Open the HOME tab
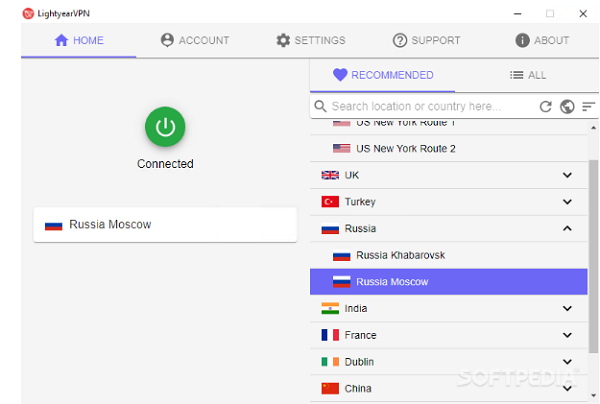 (x=78, y=40)
